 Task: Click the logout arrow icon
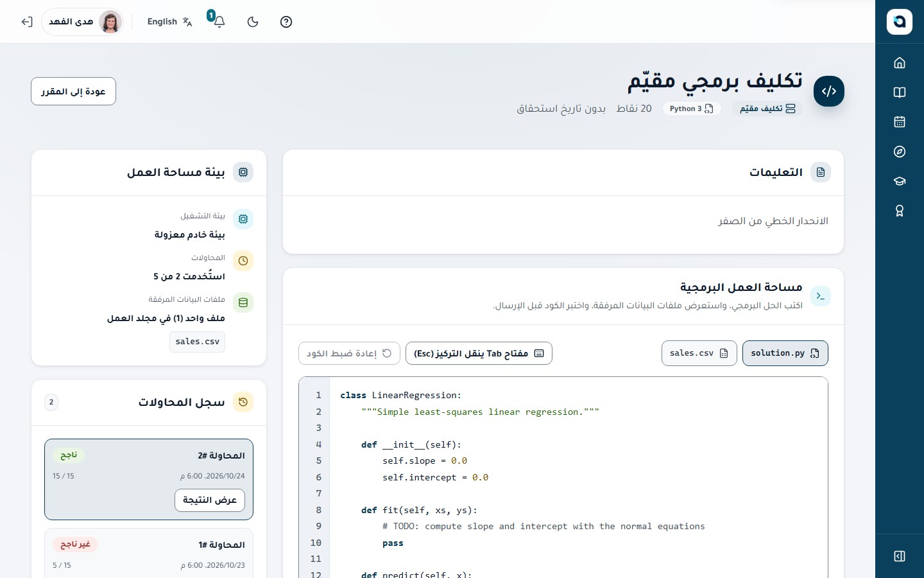point(26,22)
